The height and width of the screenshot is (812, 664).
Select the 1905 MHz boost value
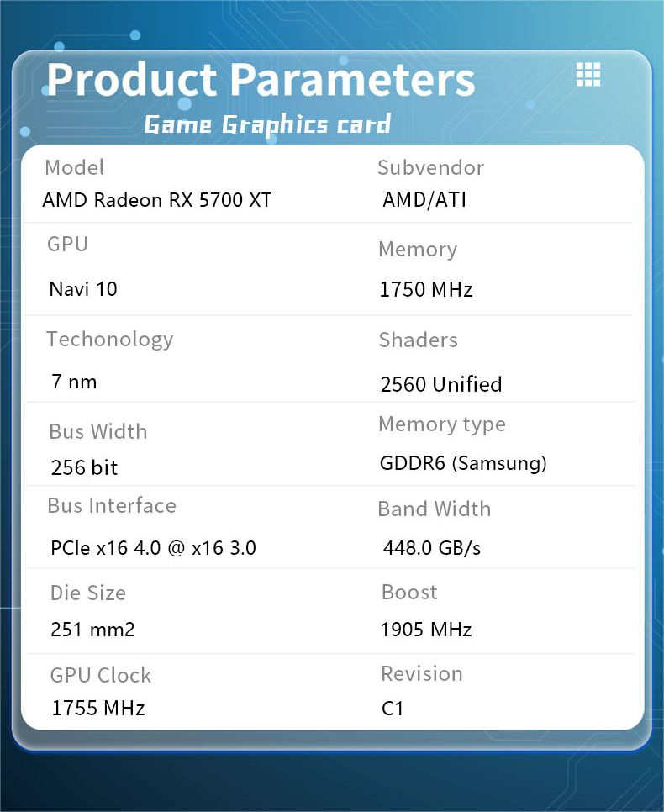426,630
